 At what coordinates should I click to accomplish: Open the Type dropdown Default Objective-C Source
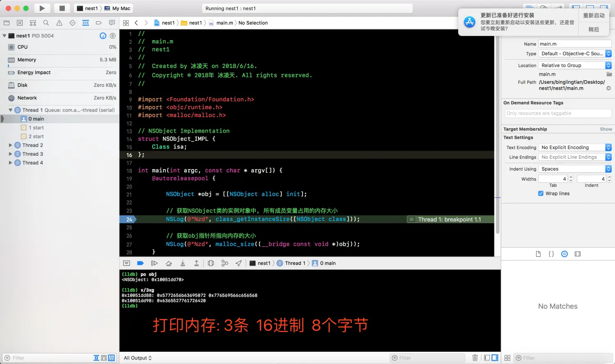[x=575, y=54]
